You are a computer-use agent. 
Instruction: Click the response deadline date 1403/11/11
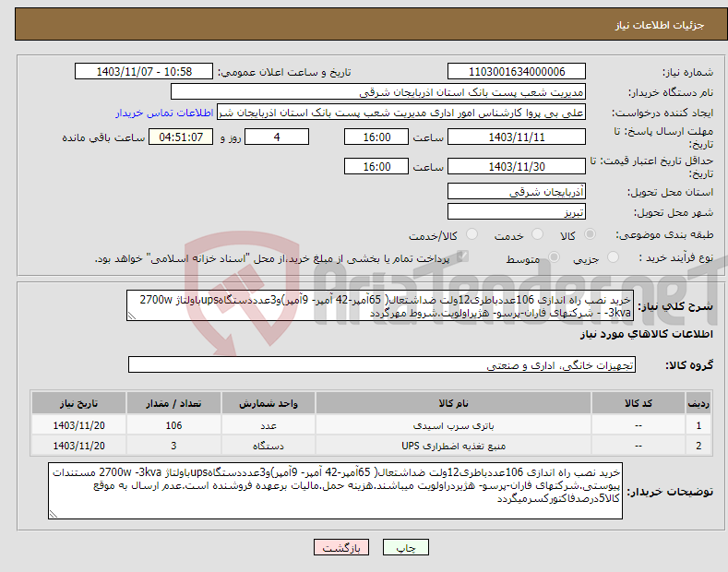[517, 137]
